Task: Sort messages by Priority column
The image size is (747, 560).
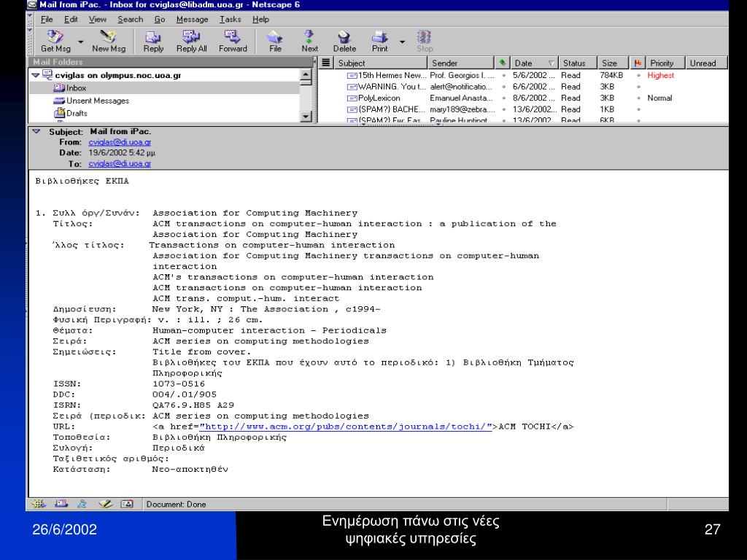Action: click(665, 63)
